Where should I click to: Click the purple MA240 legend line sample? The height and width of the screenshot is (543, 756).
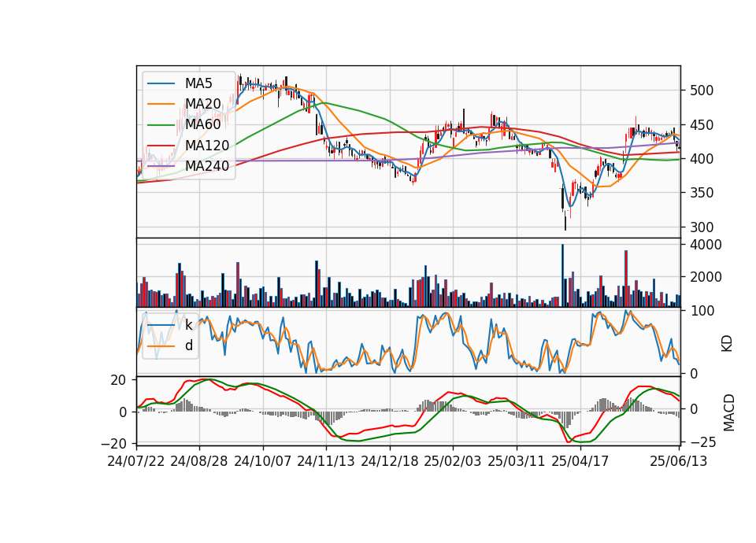(161, 166)
